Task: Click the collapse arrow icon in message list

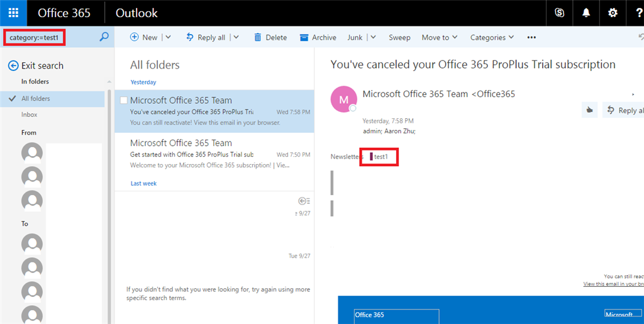Action: (304, 201)
